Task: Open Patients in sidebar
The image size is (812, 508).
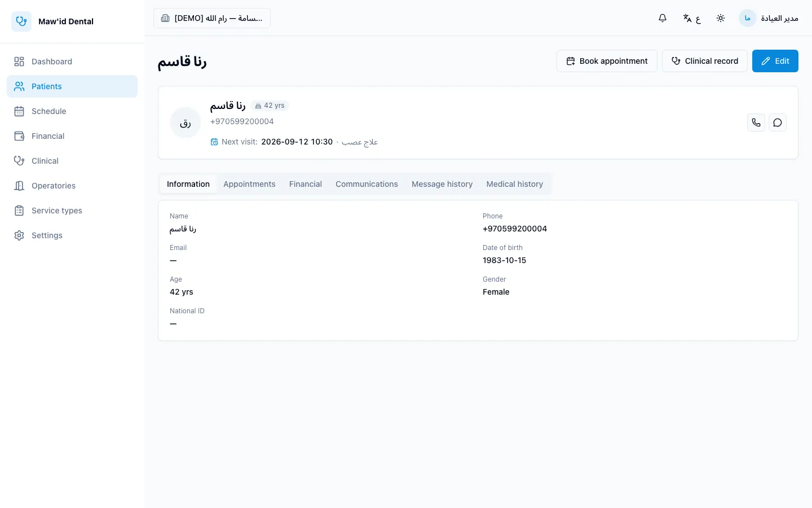Action: pos(72,86)
